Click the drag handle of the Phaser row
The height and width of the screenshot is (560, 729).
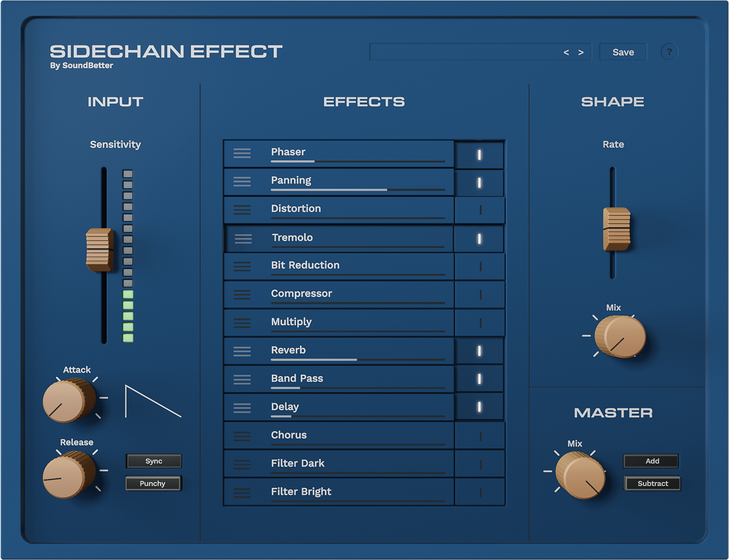coord(242,153)
